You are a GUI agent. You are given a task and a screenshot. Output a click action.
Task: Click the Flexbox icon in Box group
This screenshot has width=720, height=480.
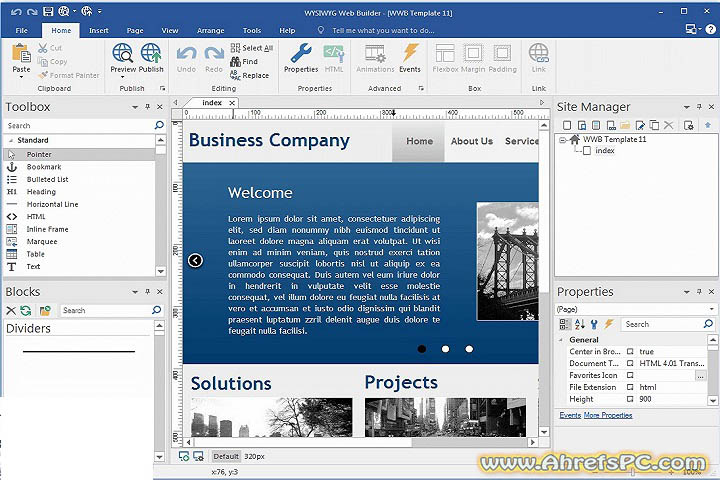[445, 53]
